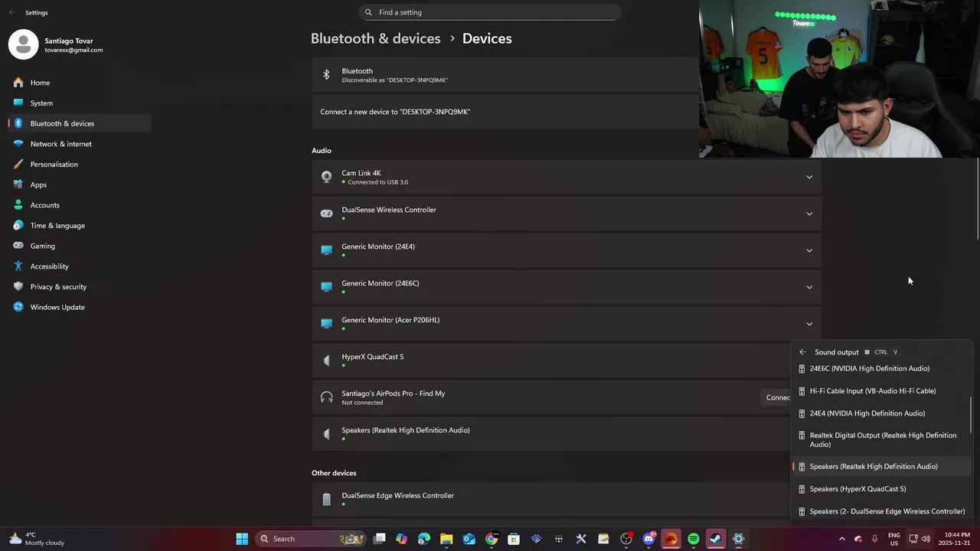Open Privacy & security settings

(80, 287)
